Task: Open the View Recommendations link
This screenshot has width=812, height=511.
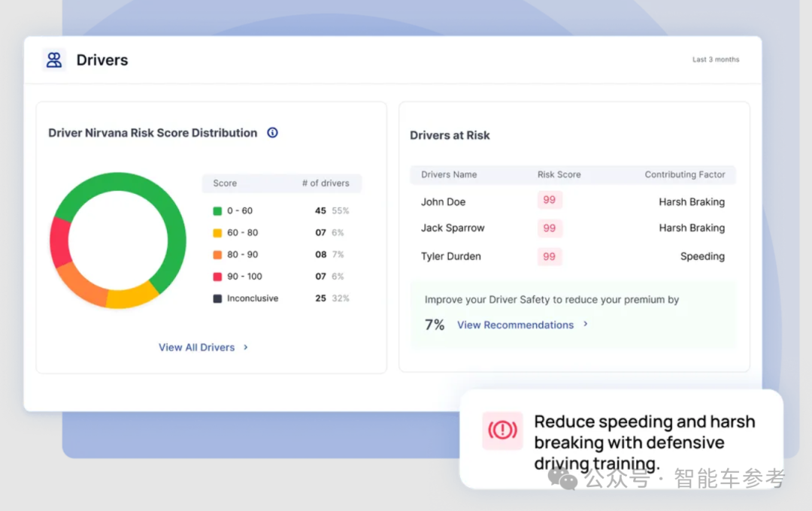Action: click(x=515, y=325)
